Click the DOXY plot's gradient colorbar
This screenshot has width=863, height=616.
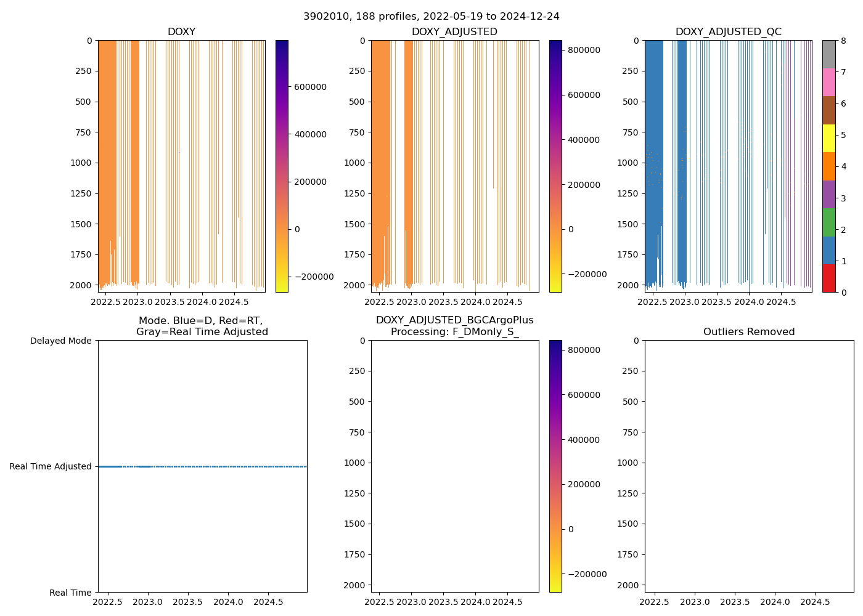[x=282, y=166]
